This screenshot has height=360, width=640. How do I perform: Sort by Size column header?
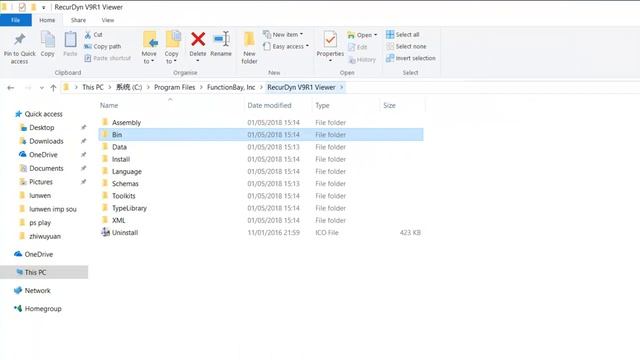[x=389, y=105]
